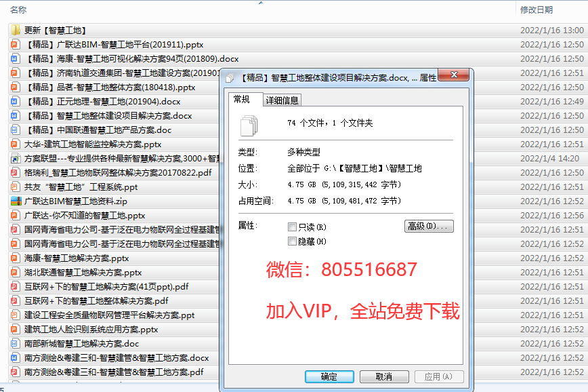Click the pptx icon of 海康-智慧工地解决方案
The height and width of the screenshot is (392, 588).
tap(15, 258)
